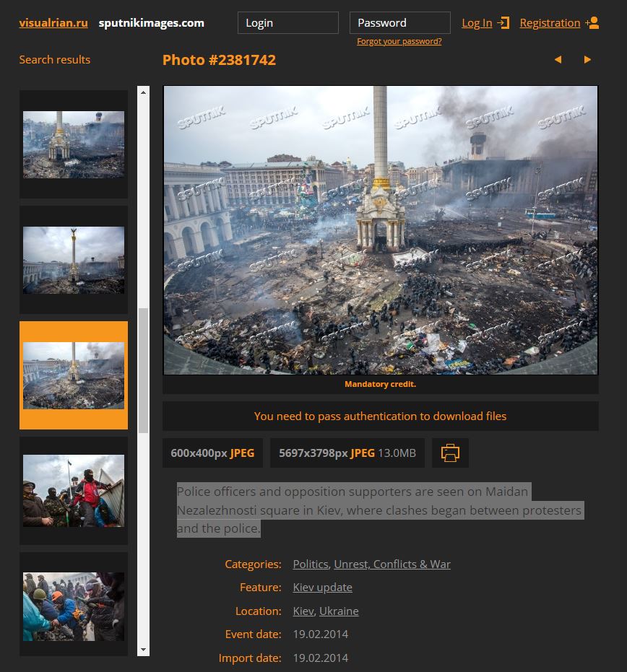Type in the Login field
This screenshot has width=627, height=672.
(x=287, y=23)
